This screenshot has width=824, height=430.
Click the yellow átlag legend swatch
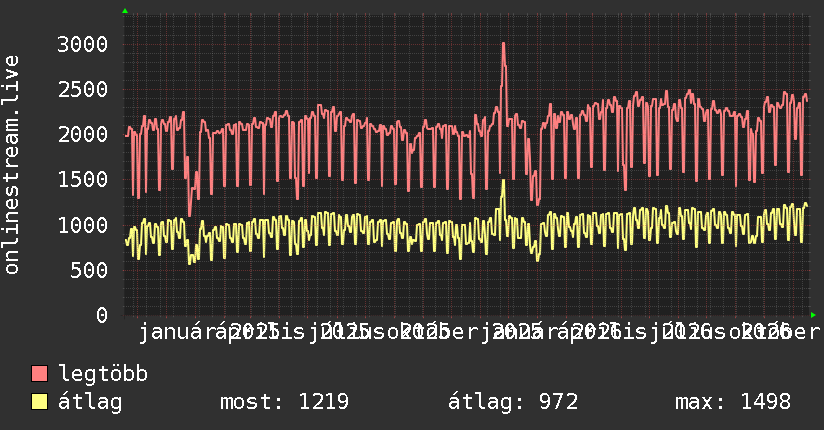[39, 402]
